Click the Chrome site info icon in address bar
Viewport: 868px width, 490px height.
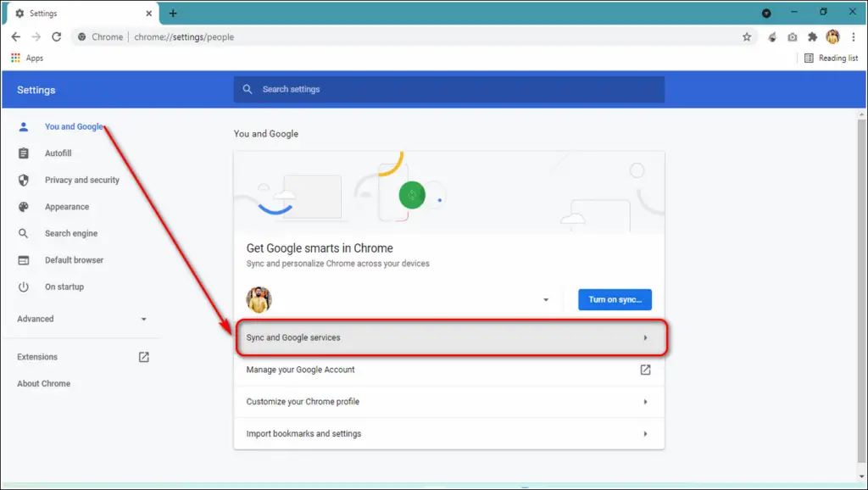[82, 37]
